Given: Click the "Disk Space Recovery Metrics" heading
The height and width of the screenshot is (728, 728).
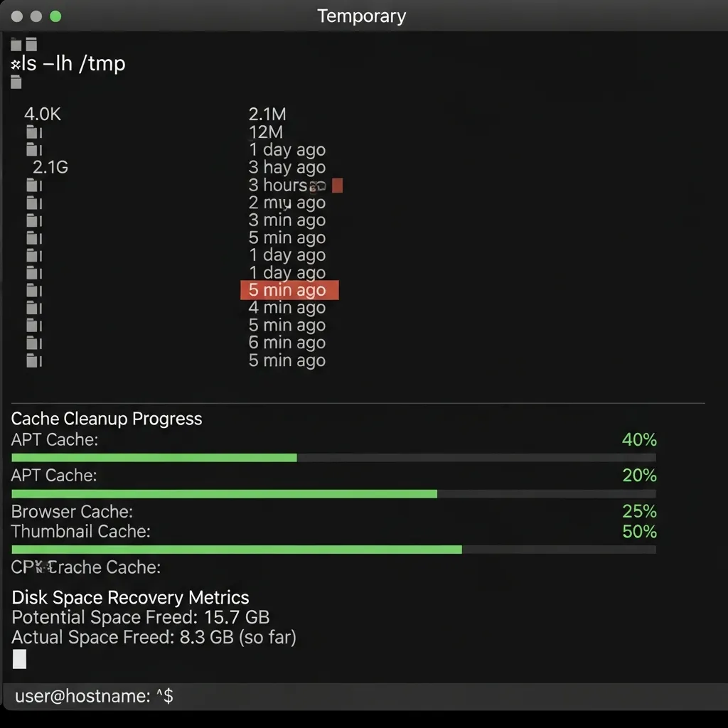Looking at the screenshot, I should [x=129, y=597].
